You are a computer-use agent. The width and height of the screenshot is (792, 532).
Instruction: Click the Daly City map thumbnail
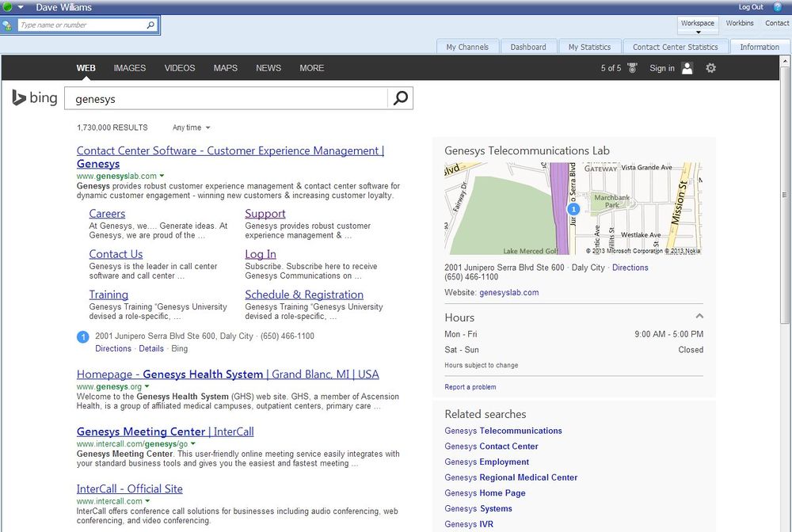point(573,208)
